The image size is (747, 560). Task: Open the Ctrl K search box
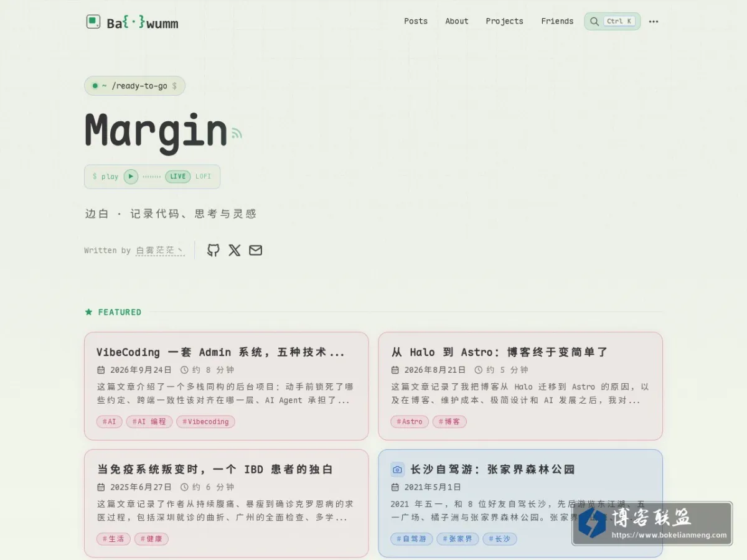(x=612, y=21)
